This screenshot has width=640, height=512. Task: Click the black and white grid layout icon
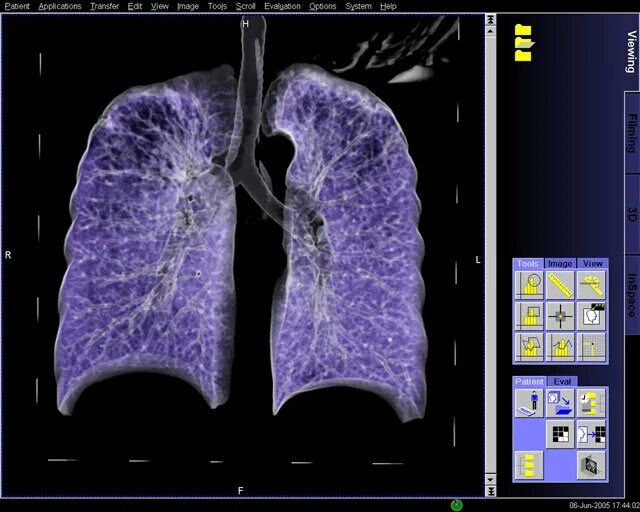point(560,434)
